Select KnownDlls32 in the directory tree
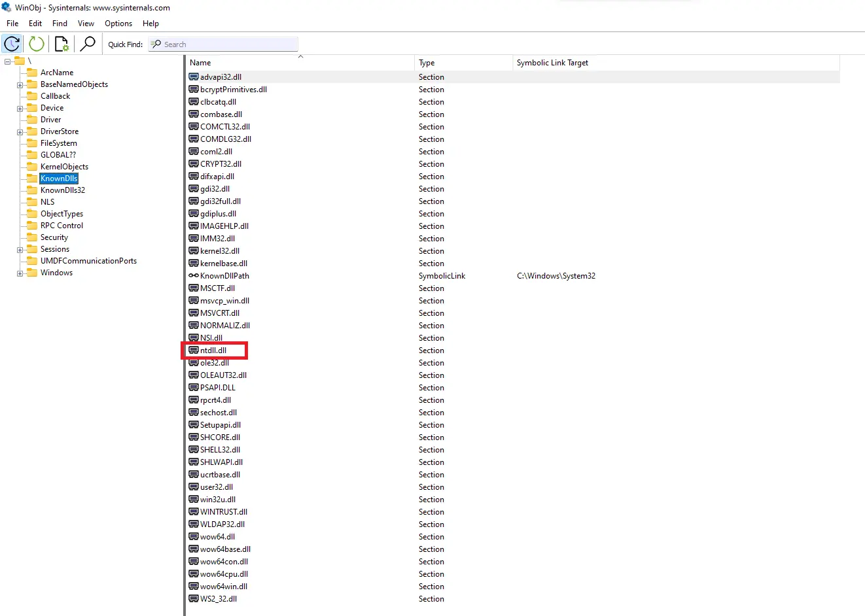865x616 pixels. coord(63,190)
